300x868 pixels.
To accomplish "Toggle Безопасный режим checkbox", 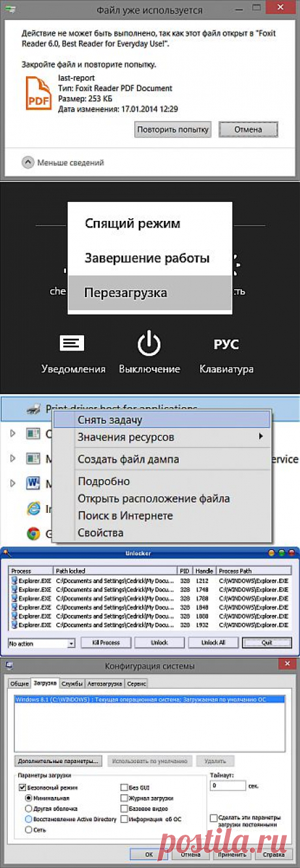I will (x=22, y=787).
